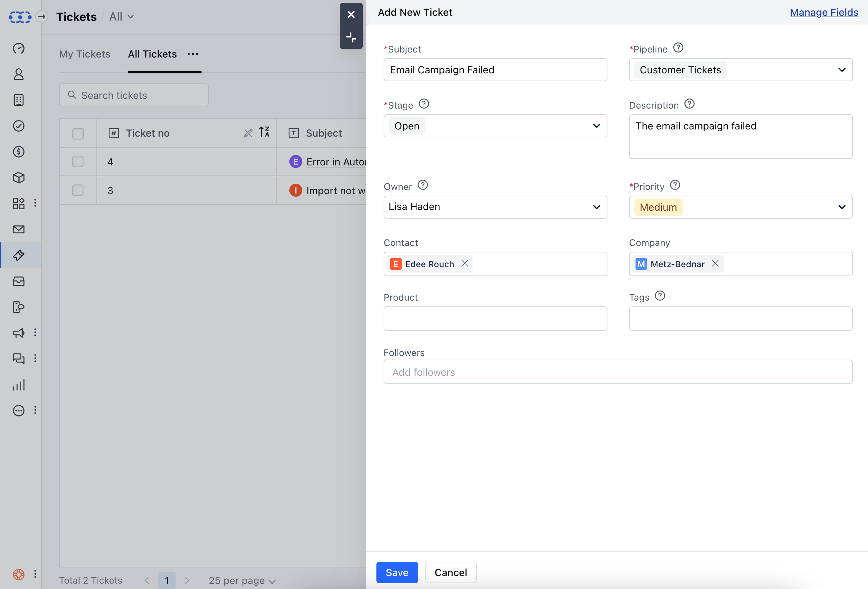Open the Manage Fields link
This screenshot has height=589, width=868.
click(824, 12)
